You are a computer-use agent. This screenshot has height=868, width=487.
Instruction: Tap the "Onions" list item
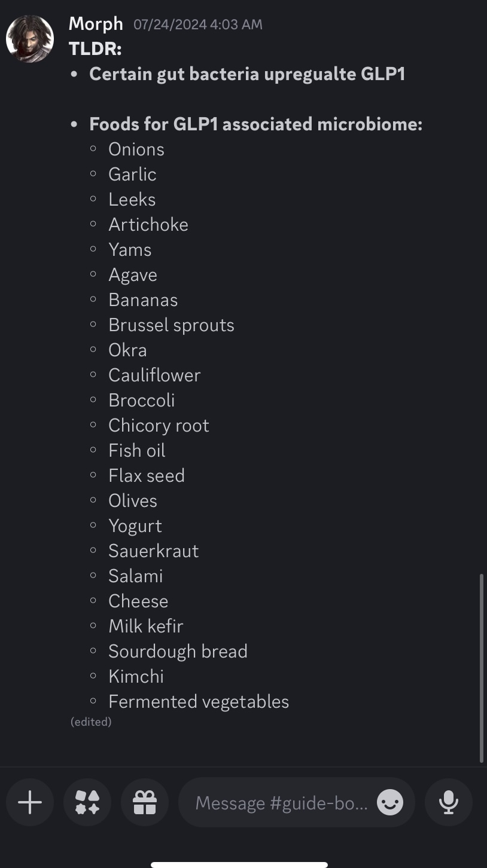pos(136,149)
